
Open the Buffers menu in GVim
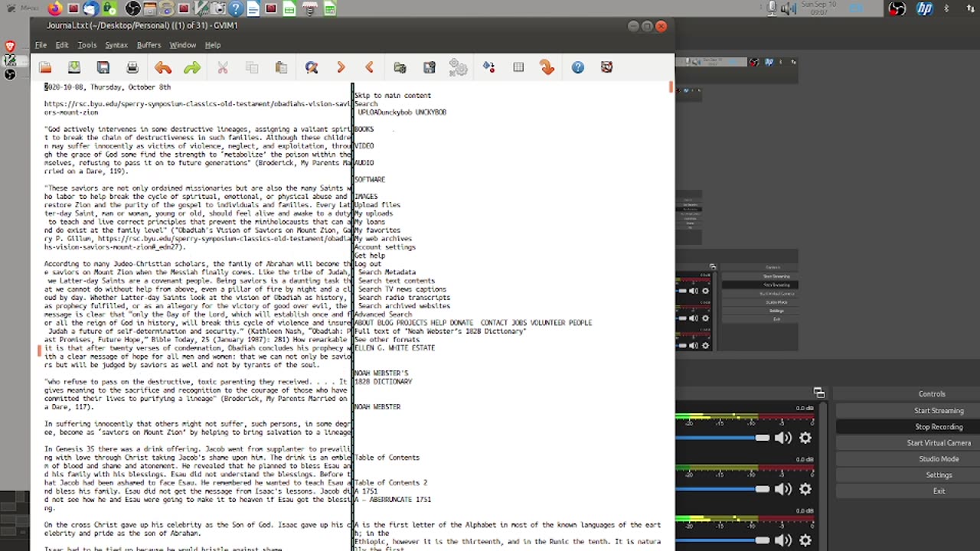(x=149, y=45)
